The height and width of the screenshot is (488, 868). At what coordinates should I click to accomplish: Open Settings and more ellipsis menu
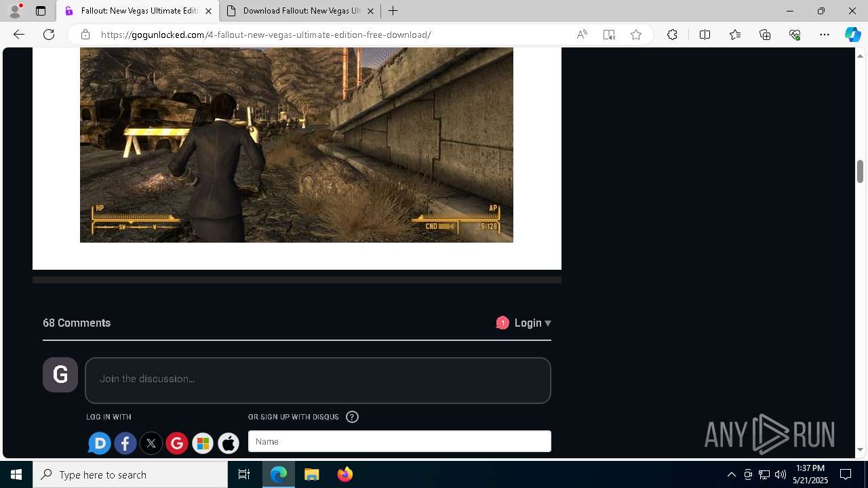point(825,35)
